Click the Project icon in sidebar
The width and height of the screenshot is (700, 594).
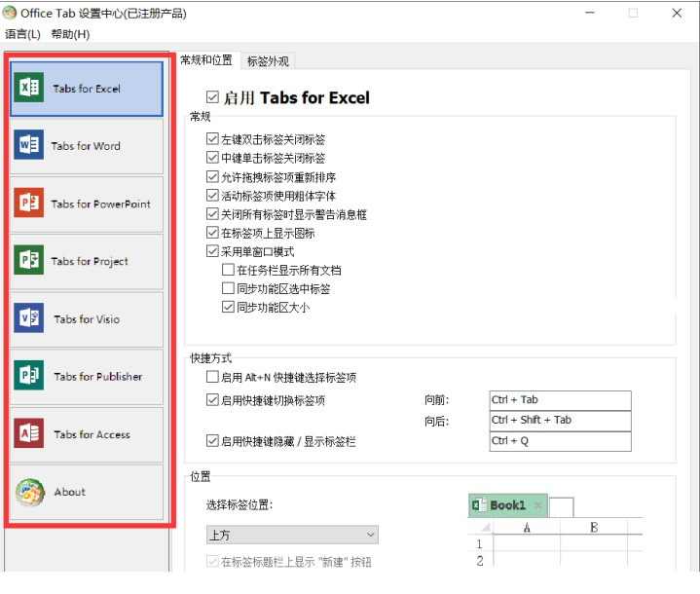(28, 260)
